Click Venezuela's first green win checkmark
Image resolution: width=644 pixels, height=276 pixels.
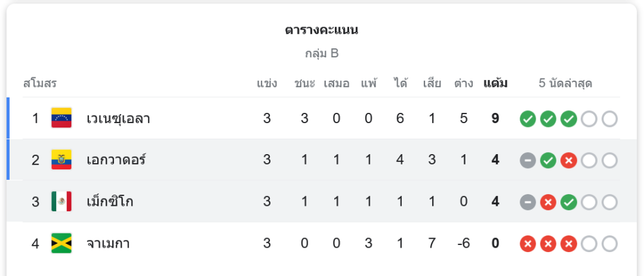click(x=527, y=119)
